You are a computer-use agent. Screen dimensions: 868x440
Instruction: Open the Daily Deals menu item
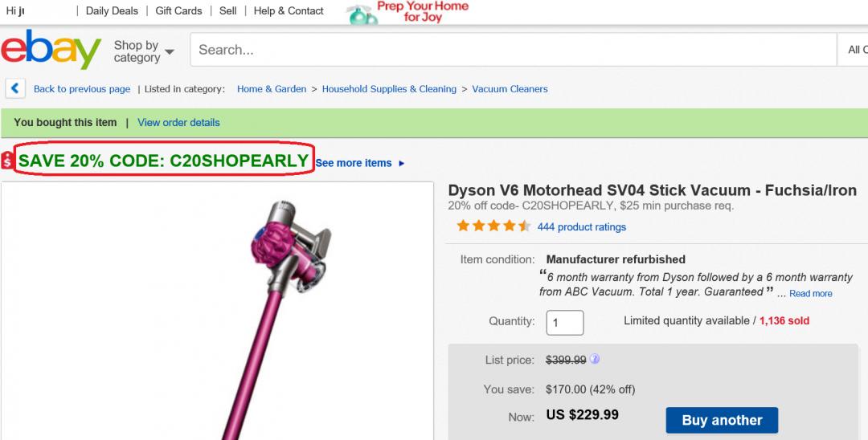(112, 10)
